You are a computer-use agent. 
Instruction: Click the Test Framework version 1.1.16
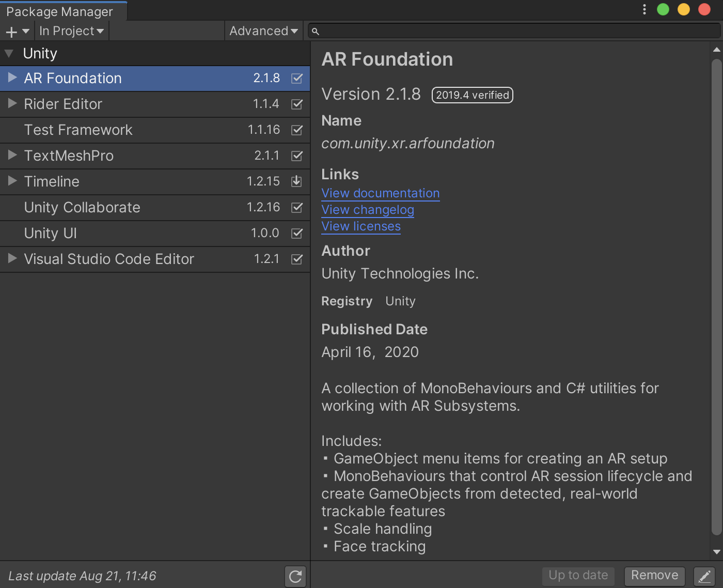tap(264, 130)
